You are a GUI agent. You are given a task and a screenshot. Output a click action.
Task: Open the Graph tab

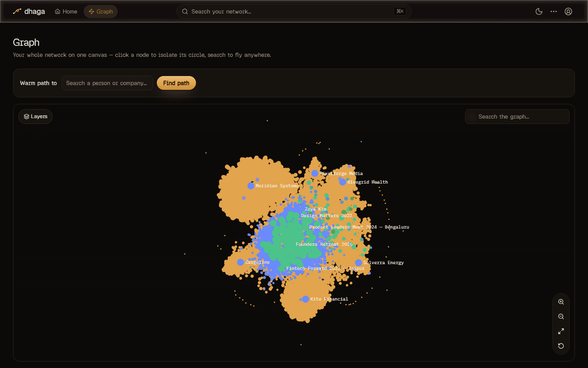pyautogui.click(x=100, y=11)
